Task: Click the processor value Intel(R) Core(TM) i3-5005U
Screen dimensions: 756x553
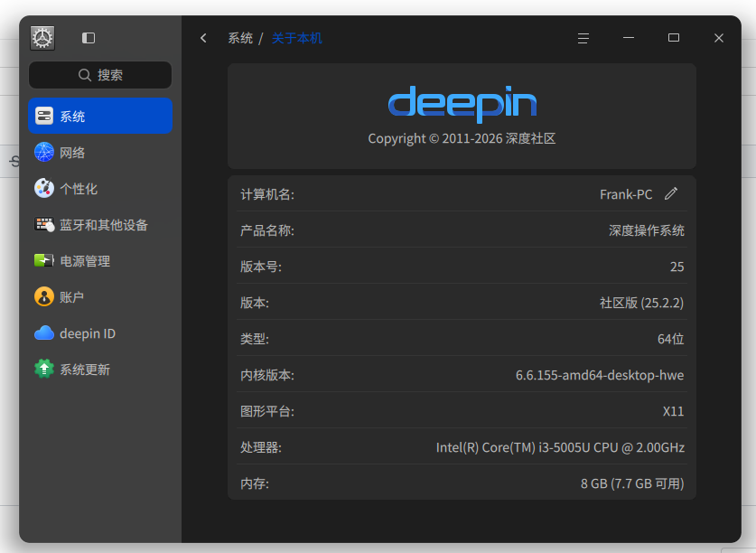Action: click(x=560, y=447)
